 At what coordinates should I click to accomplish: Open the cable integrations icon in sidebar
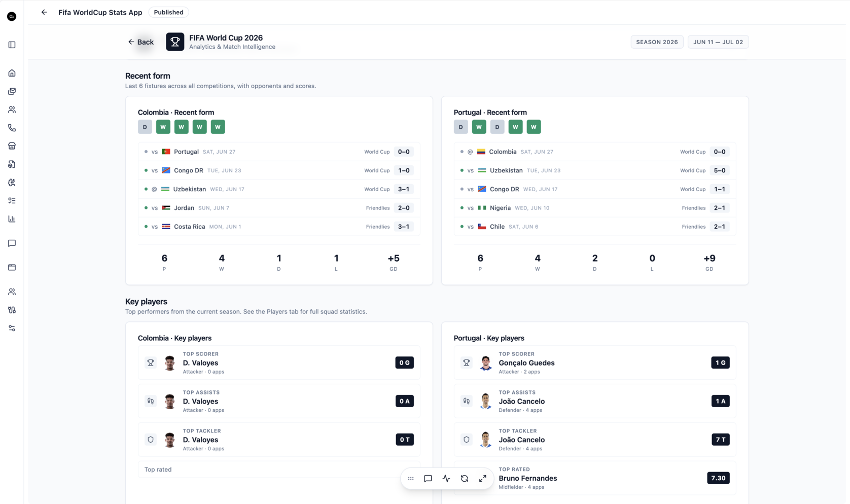click(x=12, y=310)
